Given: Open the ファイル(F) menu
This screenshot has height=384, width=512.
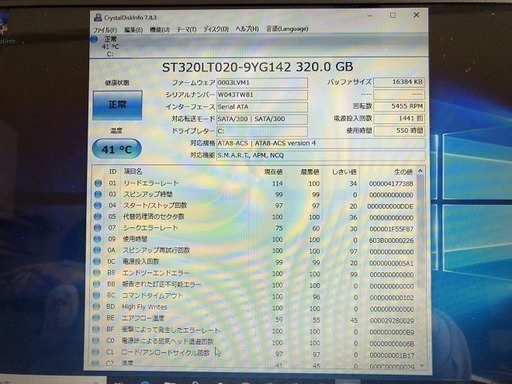Looking at the screenshot, I should pos(105,30).
